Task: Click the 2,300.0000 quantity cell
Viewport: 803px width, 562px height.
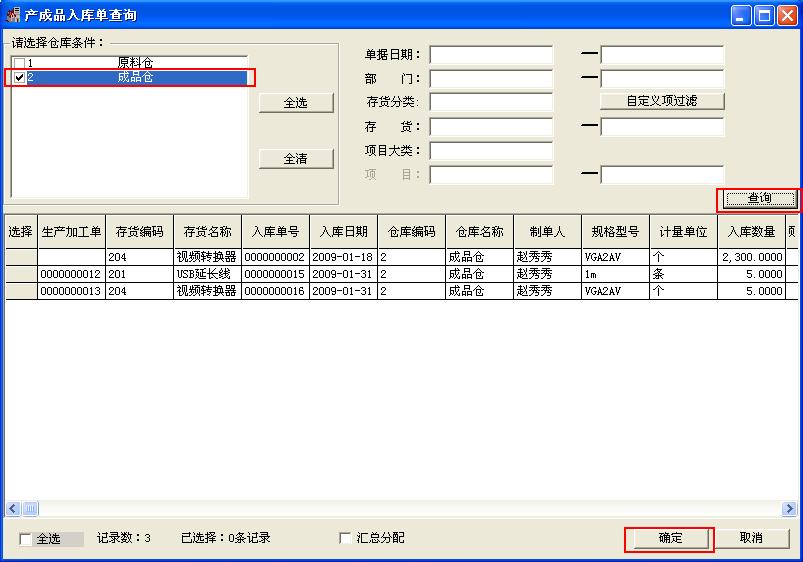Action: 752,257
